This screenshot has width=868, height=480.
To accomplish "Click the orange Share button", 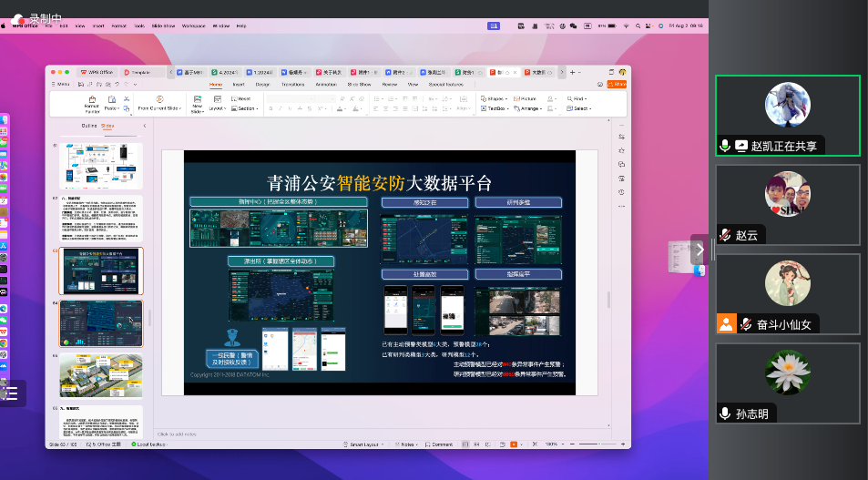I will click(x=618, y=84).
